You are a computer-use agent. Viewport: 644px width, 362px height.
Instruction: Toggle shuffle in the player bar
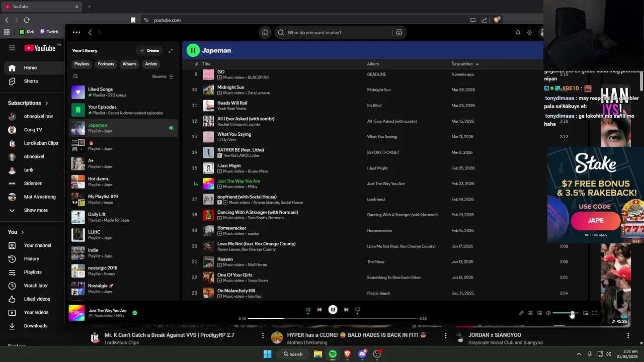click(308, 310)
